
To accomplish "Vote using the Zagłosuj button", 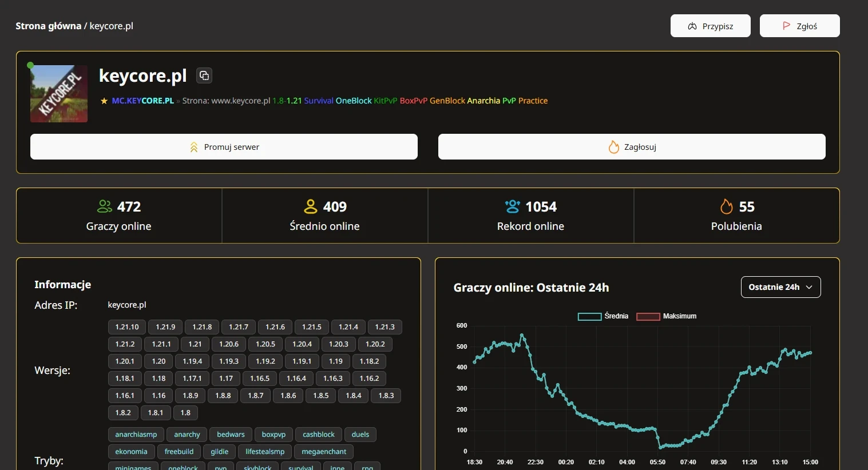I will pos(632,147).
